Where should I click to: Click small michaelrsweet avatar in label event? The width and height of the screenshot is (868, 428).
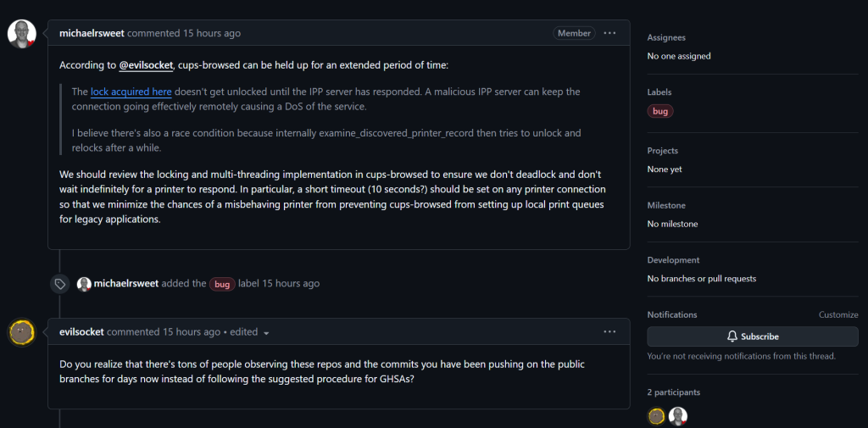tap(84, 284)
